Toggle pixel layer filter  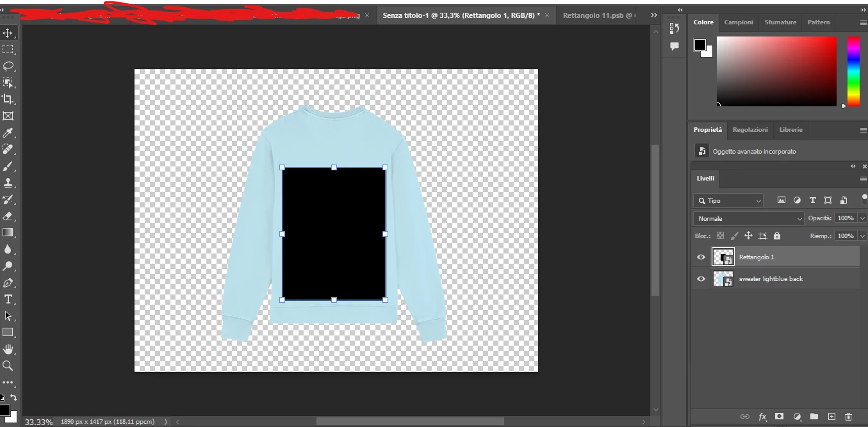coord(782,200)
